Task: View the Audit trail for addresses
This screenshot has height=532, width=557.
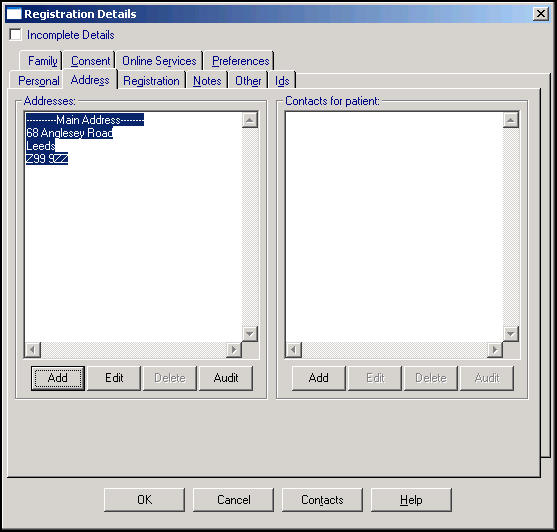Action: pyautogui.click(x=226, y=378)
